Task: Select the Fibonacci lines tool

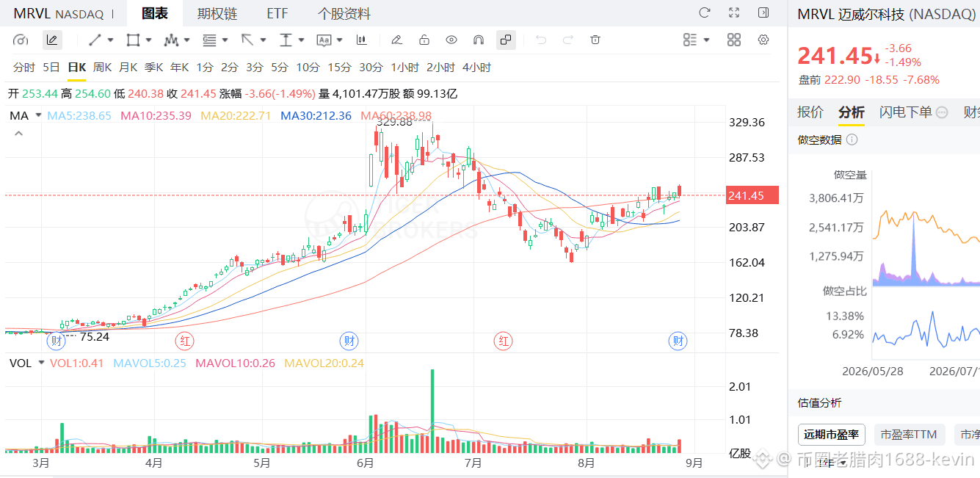Action: (x=209, y=40)
